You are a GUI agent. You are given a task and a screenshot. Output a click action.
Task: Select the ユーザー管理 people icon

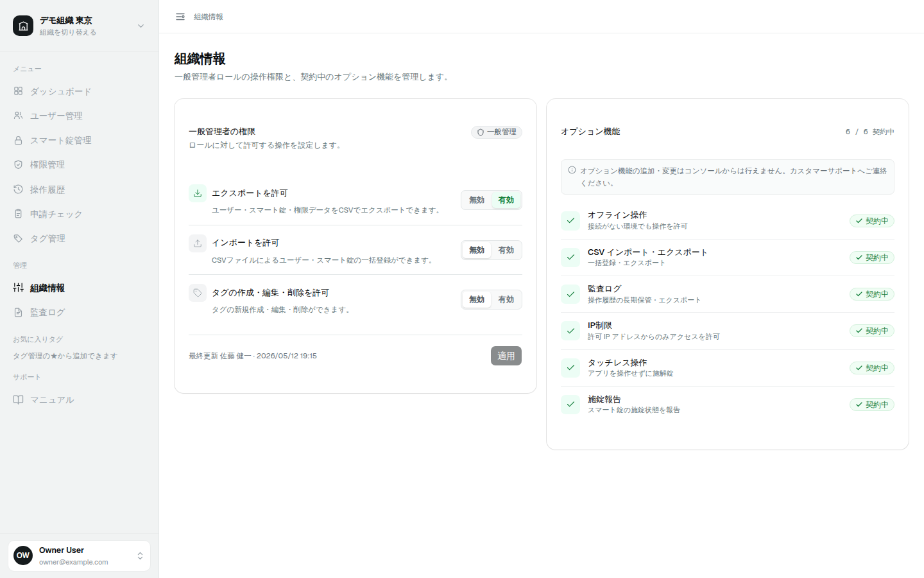click(x=18, y=116)
